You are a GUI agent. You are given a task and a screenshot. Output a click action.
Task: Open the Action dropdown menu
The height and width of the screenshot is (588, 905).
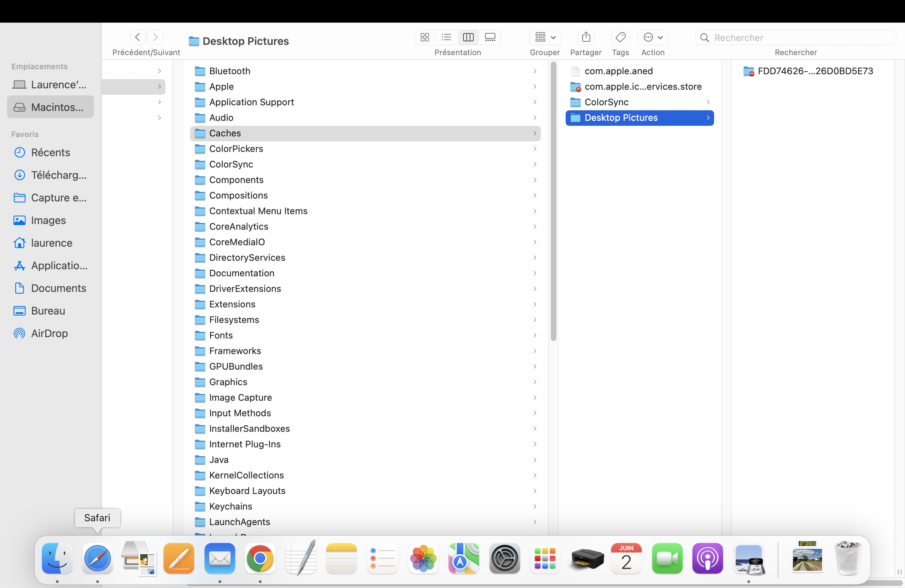(x=653, y=37)
